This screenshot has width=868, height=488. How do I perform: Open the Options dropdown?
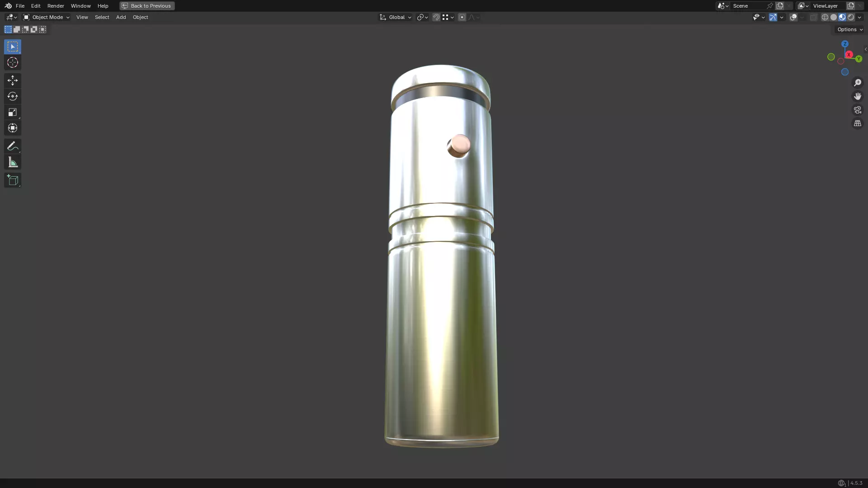[x=850, y=29]
